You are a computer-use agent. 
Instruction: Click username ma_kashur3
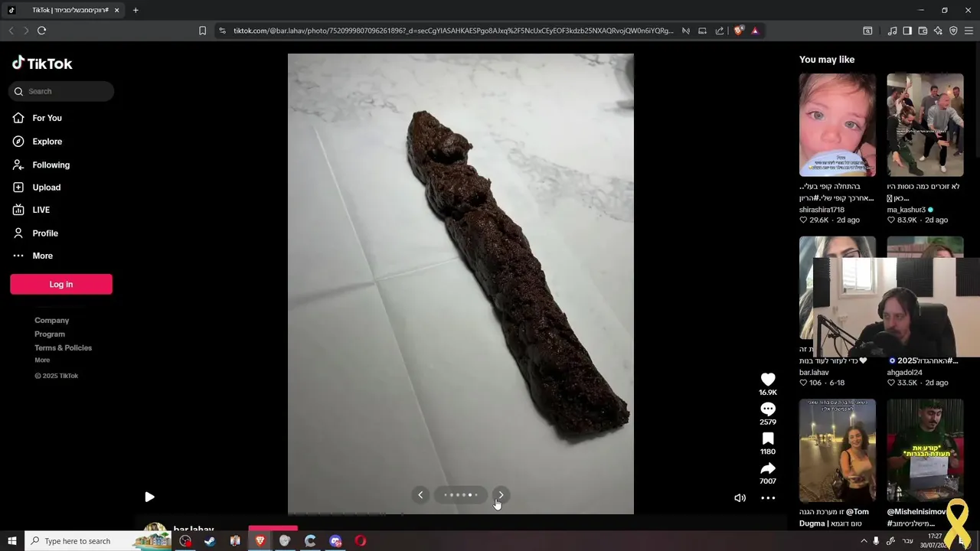[x=906, y=210]
